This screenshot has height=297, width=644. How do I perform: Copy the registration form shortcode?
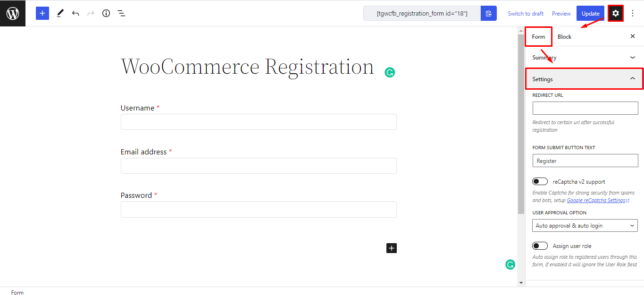[488, 13]
